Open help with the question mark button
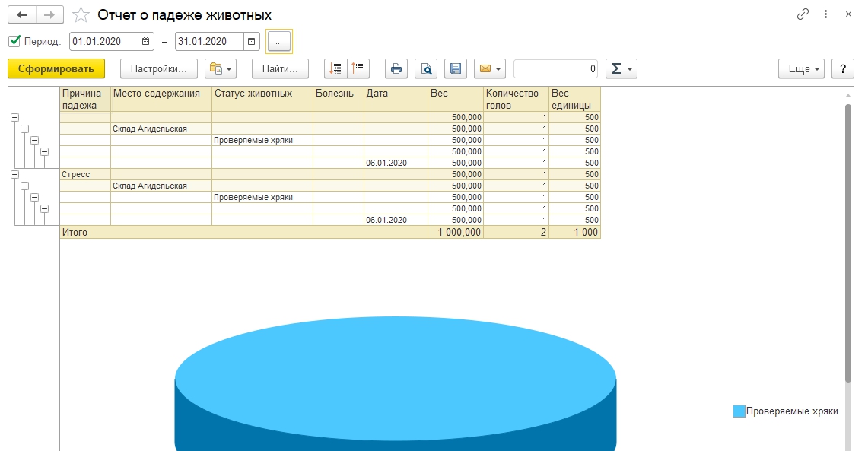This screenshot has height=451, width=868. point(843,68)
